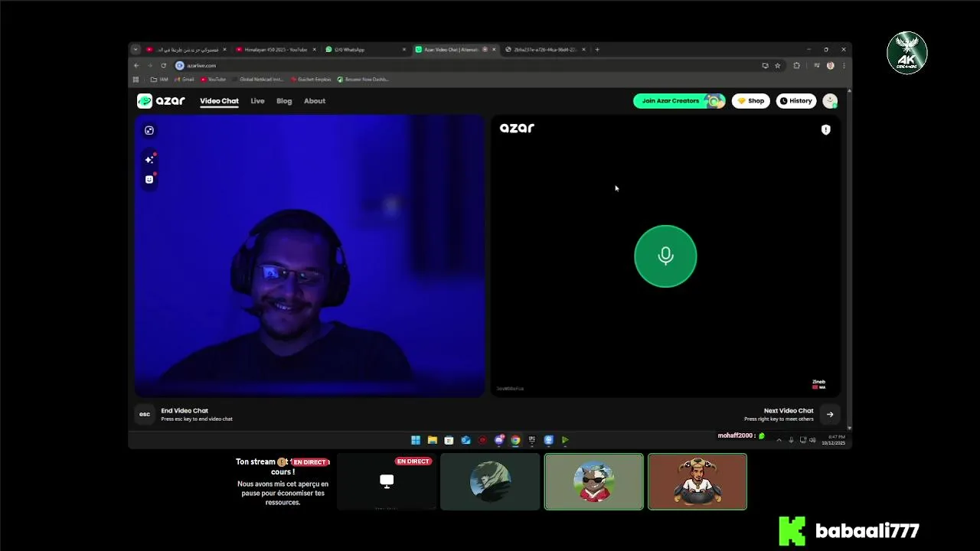
Task: Click the green play icon in taskbar
Action: pos(565,440)
